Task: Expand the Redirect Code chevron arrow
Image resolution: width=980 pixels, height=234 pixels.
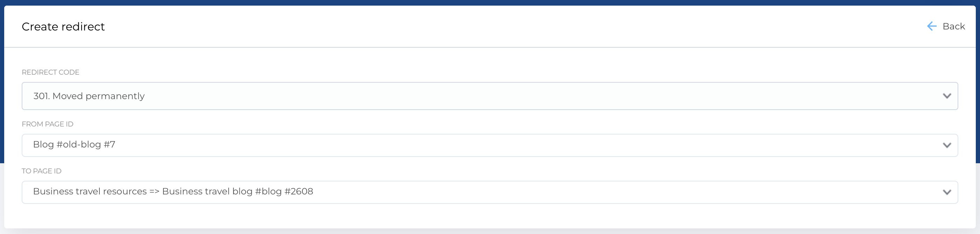Action: (x=946, y=96)
